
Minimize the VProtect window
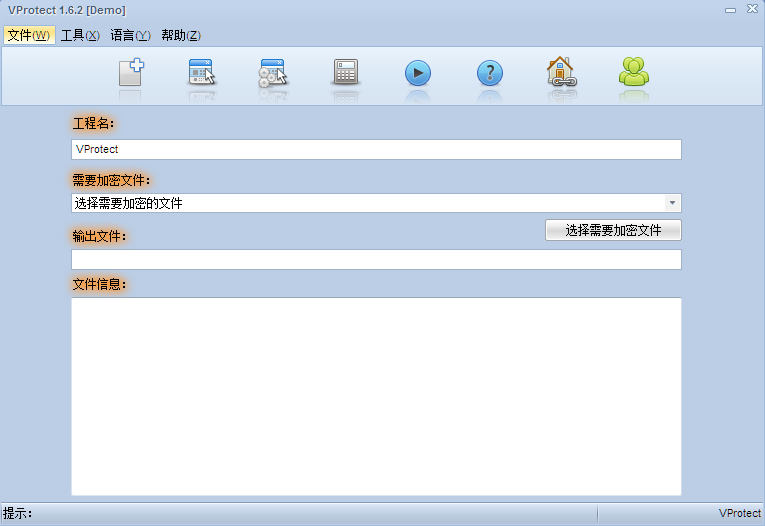point(730,10)
